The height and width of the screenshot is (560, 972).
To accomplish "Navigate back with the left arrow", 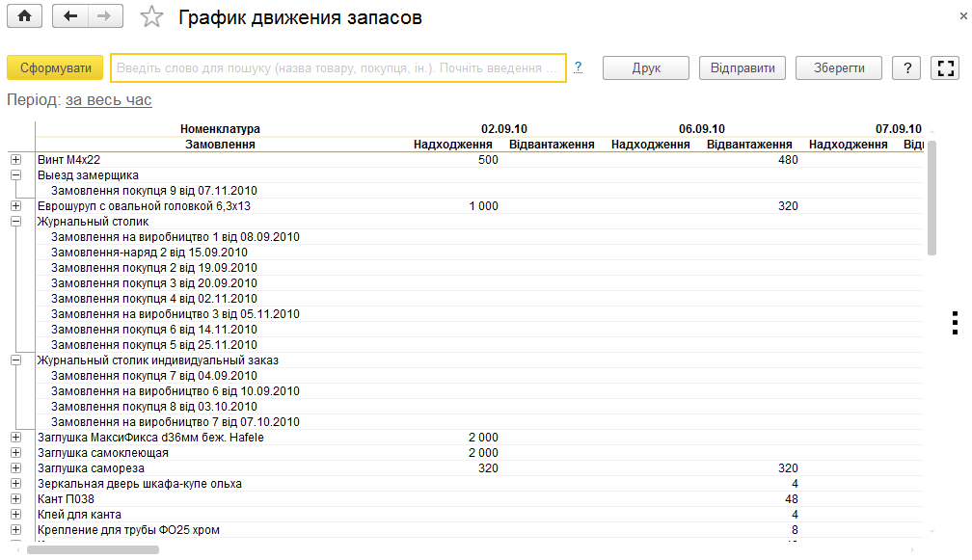I will 70,16.
